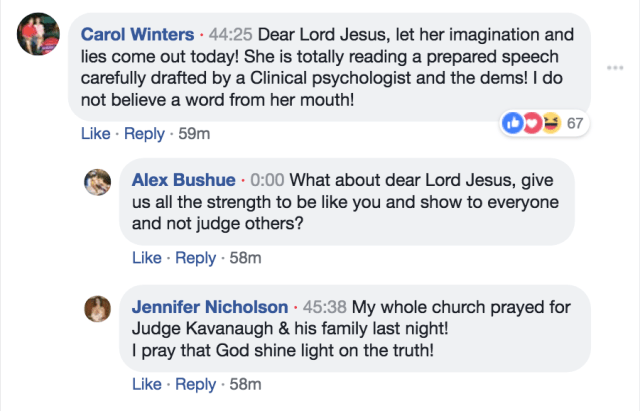The width and height of the screenshot is (640, 411).
Task: Open the 67 reactions count
Action: click(x=574, y=123)
